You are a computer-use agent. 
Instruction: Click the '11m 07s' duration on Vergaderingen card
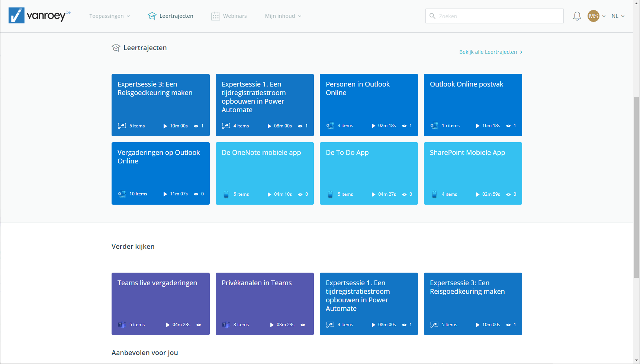(x=179, y=194)
